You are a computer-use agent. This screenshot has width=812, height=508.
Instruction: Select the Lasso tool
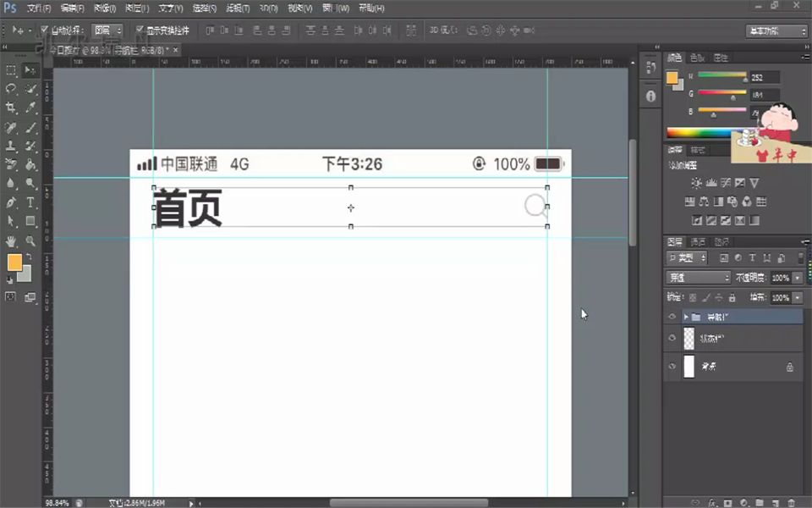point(10,87)
